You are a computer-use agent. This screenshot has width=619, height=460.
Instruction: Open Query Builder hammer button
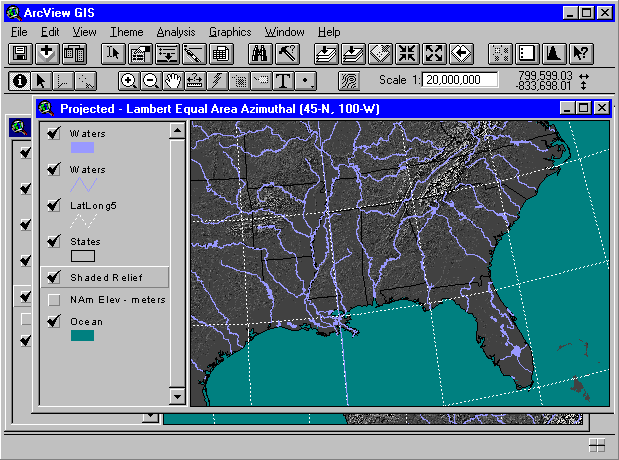287,54
